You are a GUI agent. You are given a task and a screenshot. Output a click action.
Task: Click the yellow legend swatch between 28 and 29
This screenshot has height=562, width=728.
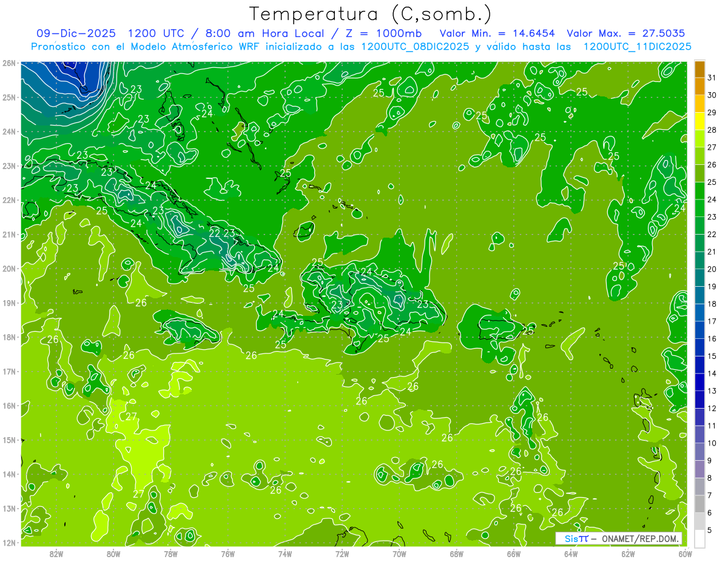700,121
